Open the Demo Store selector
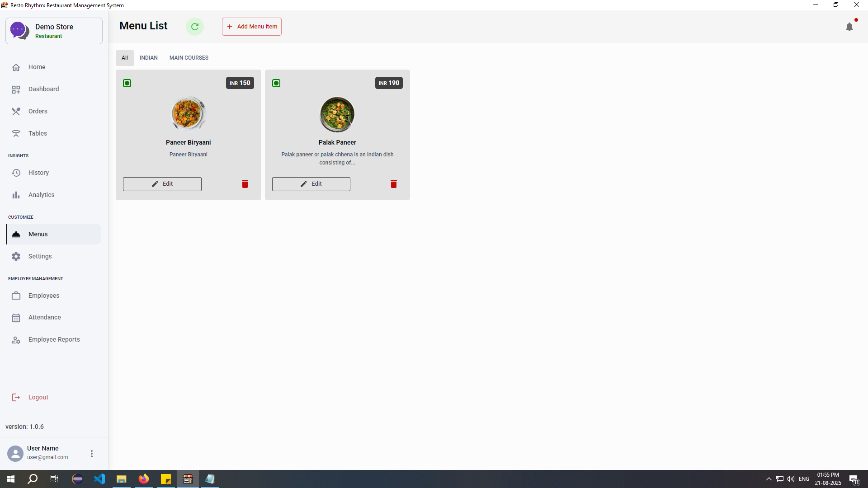868x488 pixels. (54, 31)
